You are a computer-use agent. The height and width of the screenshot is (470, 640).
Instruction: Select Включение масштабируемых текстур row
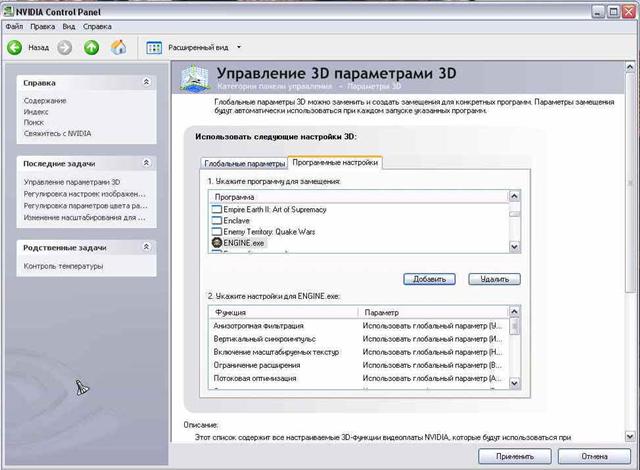coord(359,352)
